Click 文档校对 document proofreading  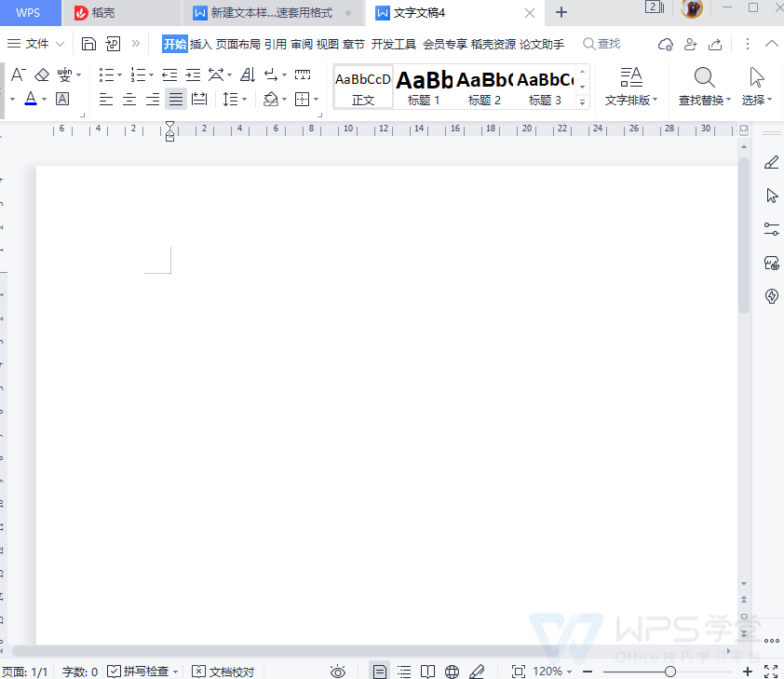click(x=223, y=671)
